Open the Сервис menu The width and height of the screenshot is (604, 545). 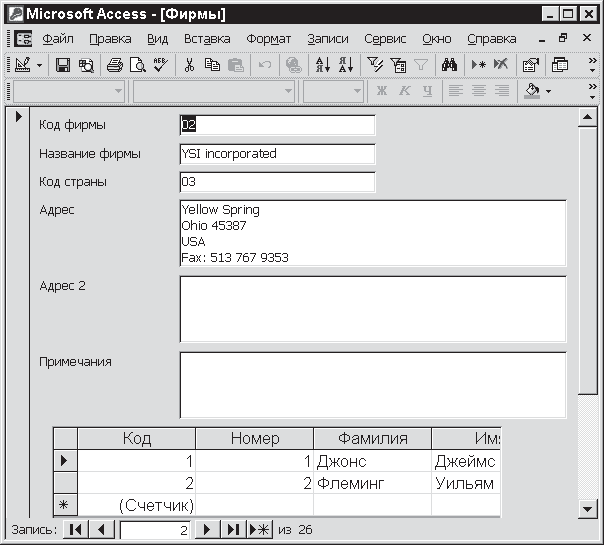click(385, 39)
